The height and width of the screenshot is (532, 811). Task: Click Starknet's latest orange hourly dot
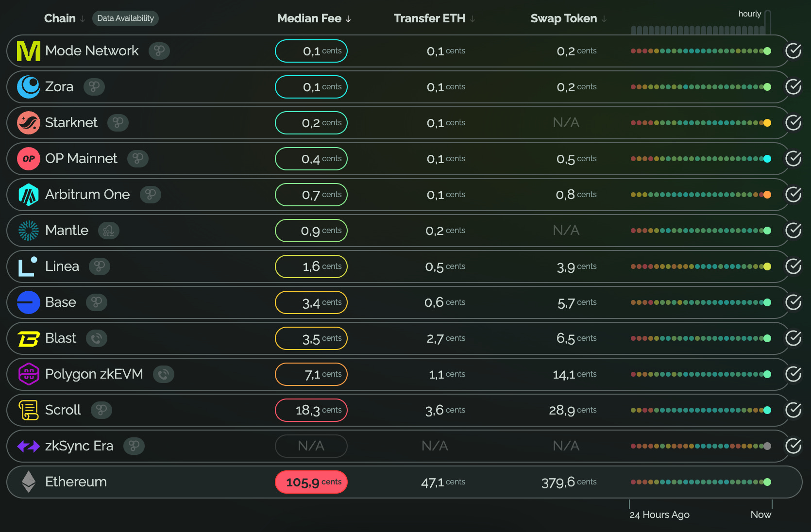[x=767, y=123]
